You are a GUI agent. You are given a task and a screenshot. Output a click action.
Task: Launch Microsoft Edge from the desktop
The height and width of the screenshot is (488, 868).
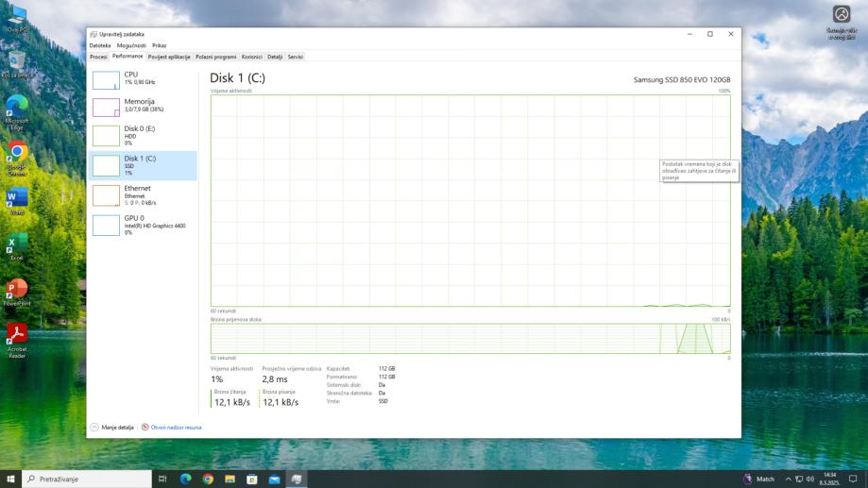[x=17, y=112]
